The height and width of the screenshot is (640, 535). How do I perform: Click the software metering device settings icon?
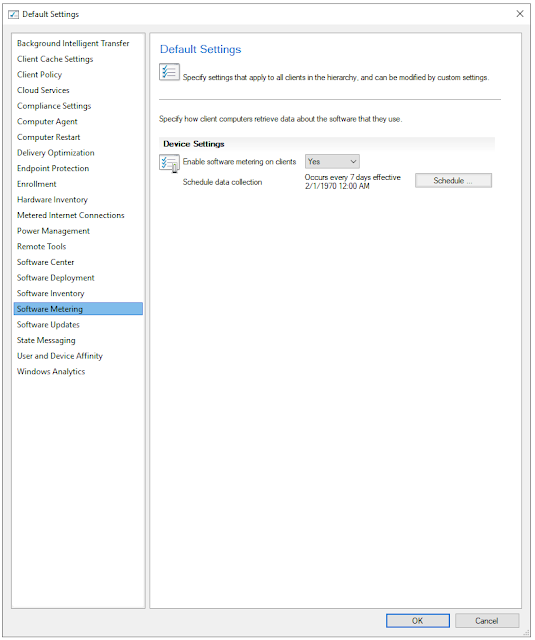tap(169, 163)
